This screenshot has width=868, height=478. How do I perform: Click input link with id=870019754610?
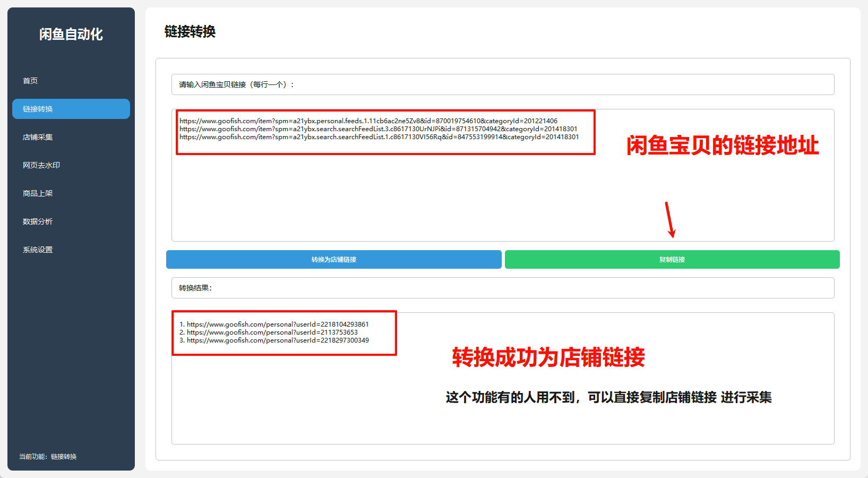(x=368, y=121)
